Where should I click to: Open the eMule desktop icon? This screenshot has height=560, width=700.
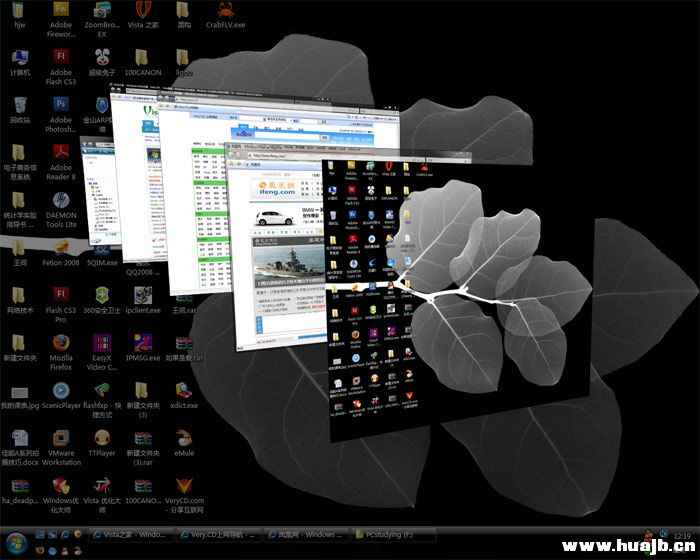[184, 440]
